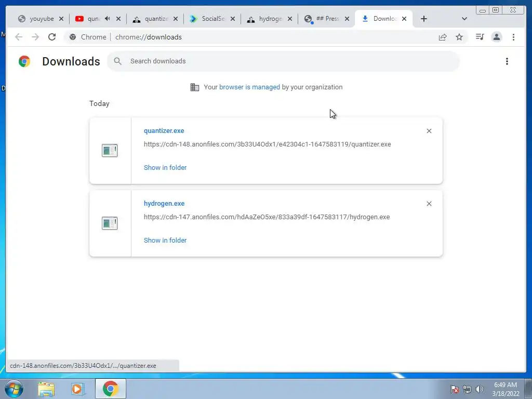
Task: Close the quantizer tab
Action: (x=176, y=19)
